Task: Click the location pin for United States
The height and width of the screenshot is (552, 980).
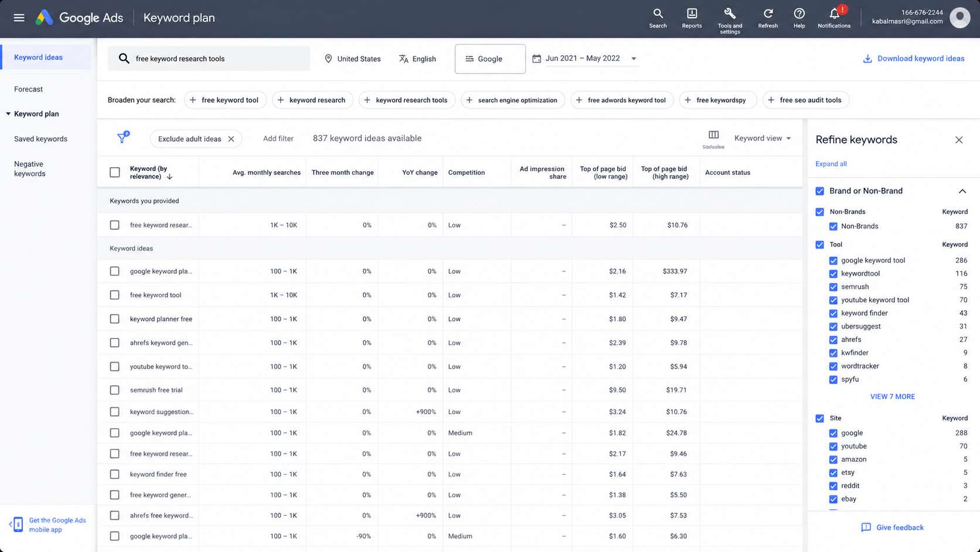Action: tap(328, 59)
